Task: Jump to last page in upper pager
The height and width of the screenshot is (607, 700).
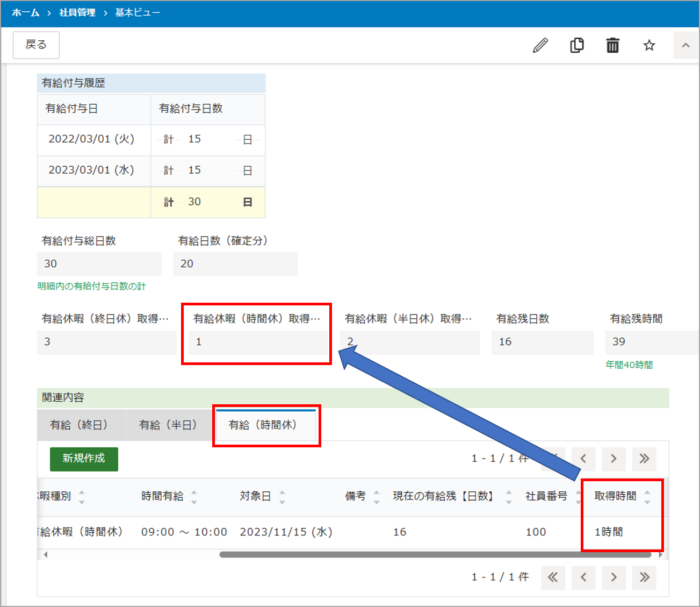Action: pyautogui.click(x=644, y=458)
